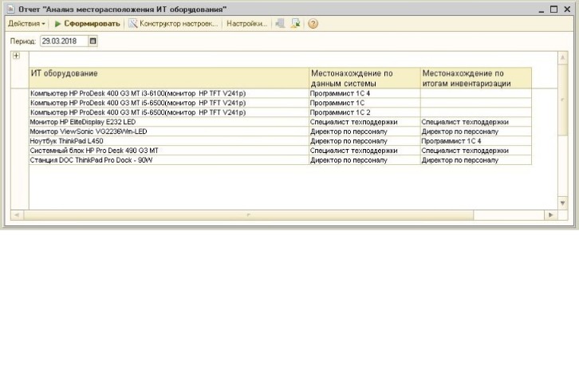Screen dimensions: 579x392
Task: Click the Конструктор настроек wand icon
Action: pos(132,24)
